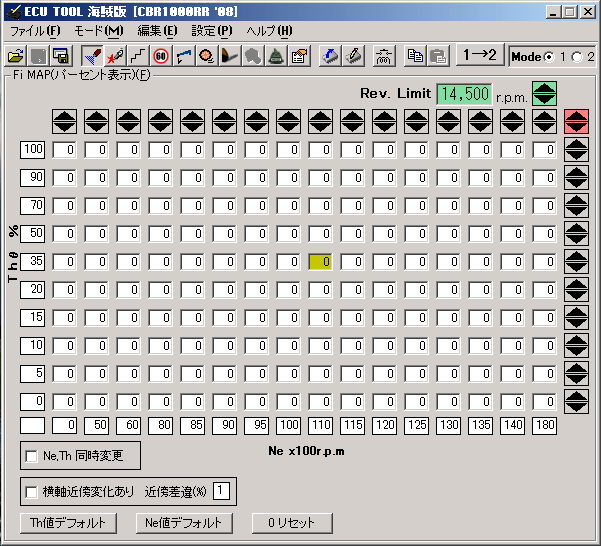Click the blank field left of Ne axis row

click(33, 425)
